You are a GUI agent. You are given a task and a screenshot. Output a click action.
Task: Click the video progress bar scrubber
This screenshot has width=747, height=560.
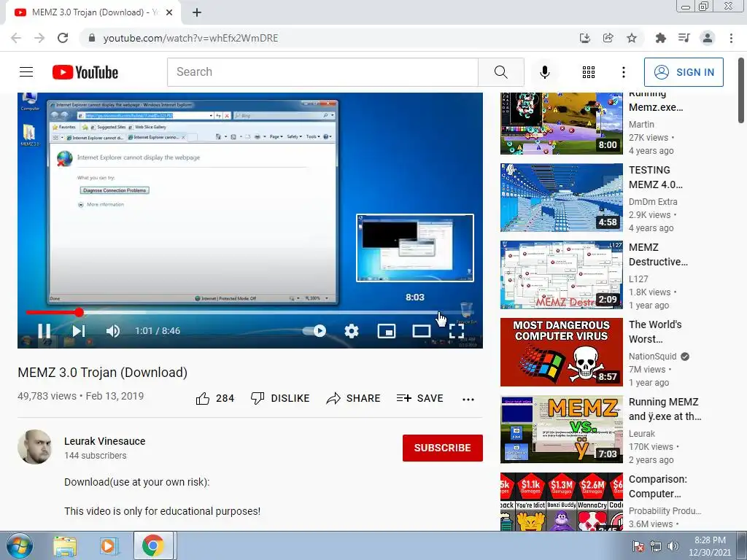point(79,312)
